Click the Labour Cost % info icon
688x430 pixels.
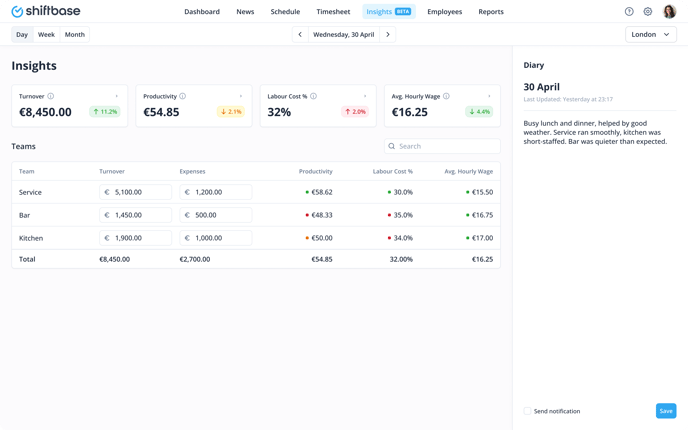point(313,97)
